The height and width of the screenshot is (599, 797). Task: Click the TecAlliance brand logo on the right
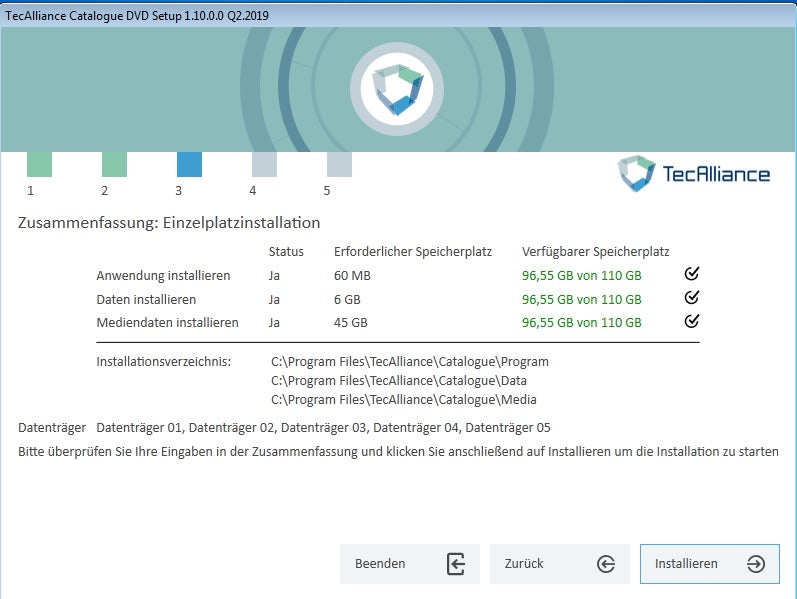click(694, 173)
